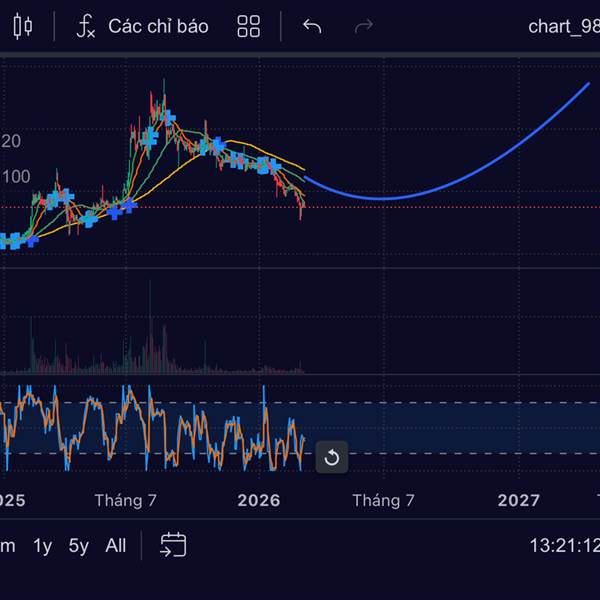The width and height of the screenshot is (600, 600).
Task: Click the Tháng 7 label before 2026
Action: [x=126, y=500]
